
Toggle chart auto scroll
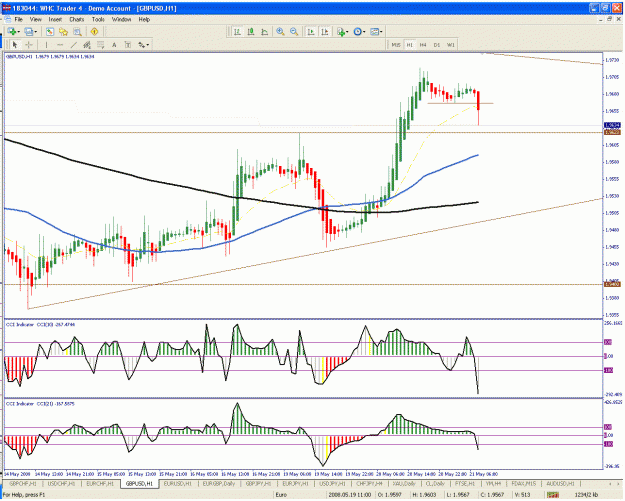[x=311, y=32]
